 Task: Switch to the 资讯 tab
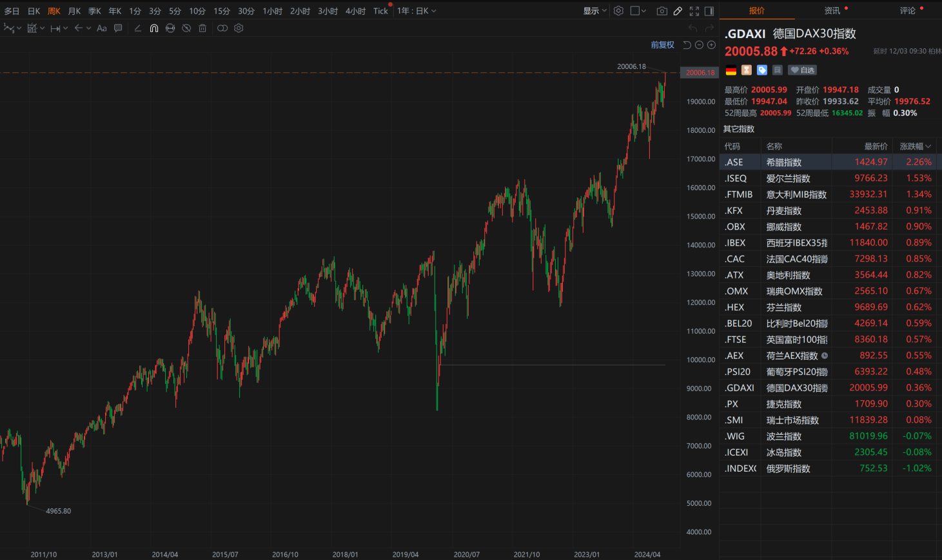832,11
